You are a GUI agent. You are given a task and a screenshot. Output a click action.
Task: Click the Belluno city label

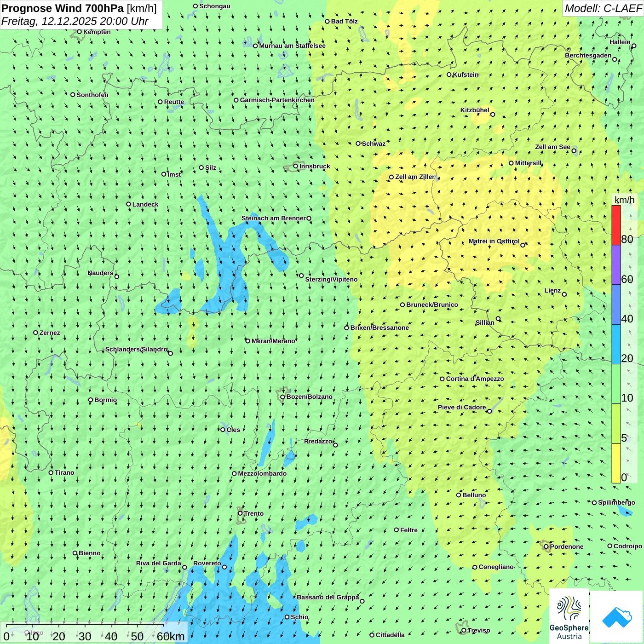click(474, 495)
